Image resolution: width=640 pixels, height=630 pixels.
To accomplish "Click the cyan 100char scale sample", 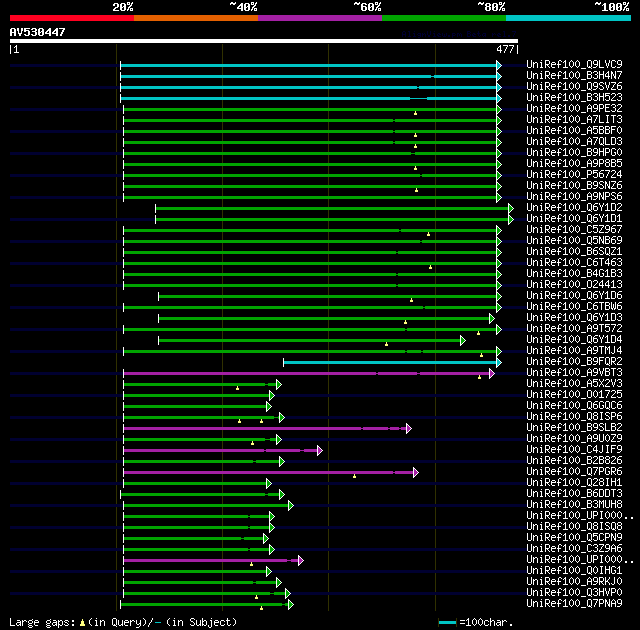I will point(447,623).
